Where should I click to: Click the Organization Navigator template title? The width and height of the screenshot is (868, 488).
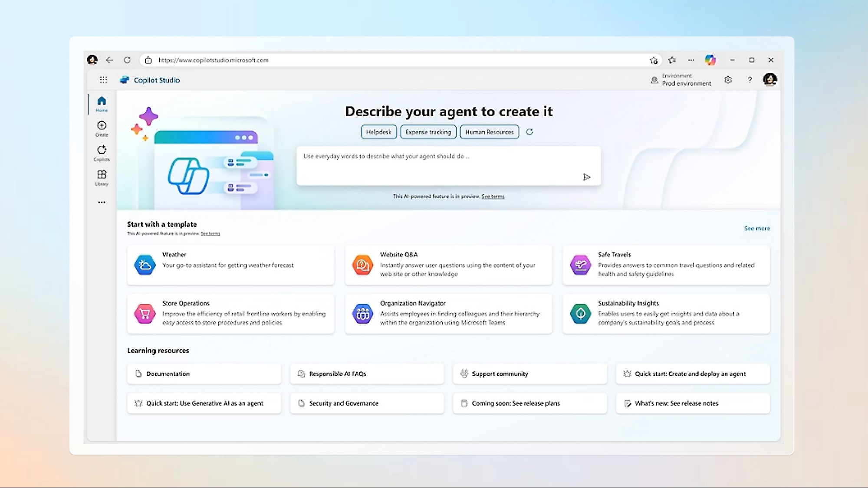click(x=413, y=303)
